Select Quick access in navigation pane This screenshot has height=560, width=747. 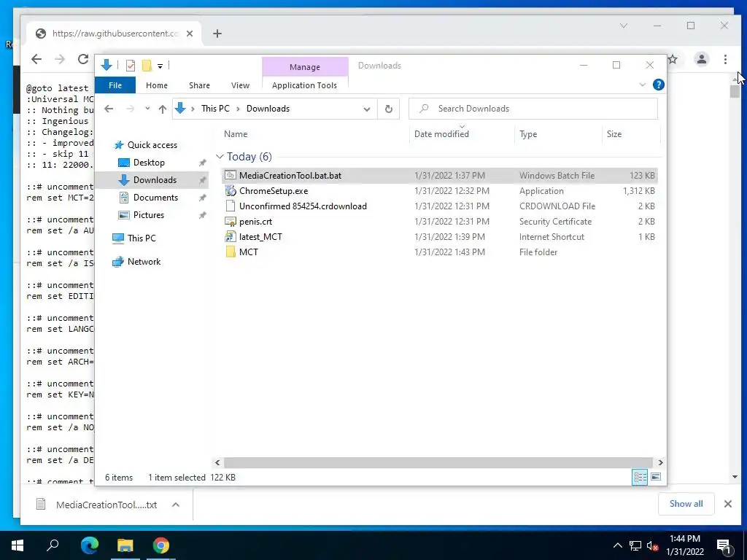click(152, 145)
